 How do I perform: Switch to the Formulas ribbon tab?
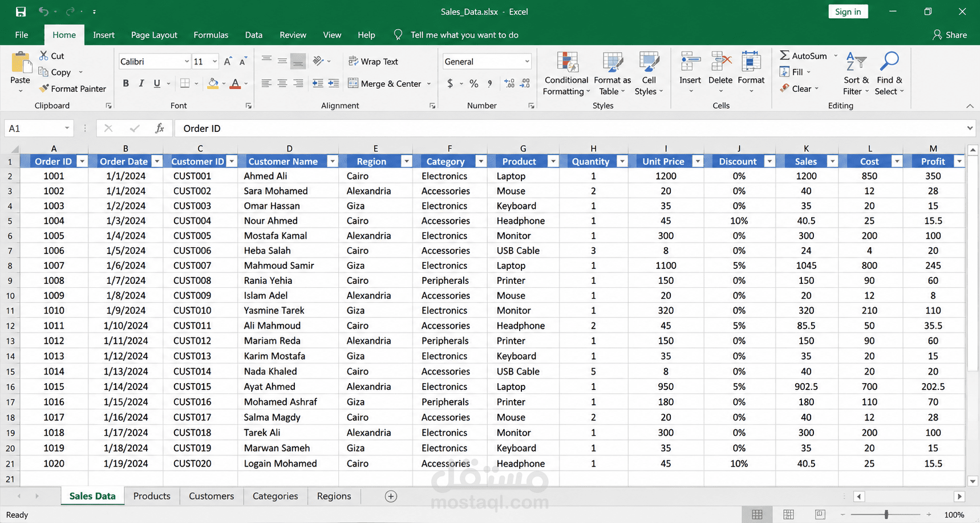[x=210, y=35]
